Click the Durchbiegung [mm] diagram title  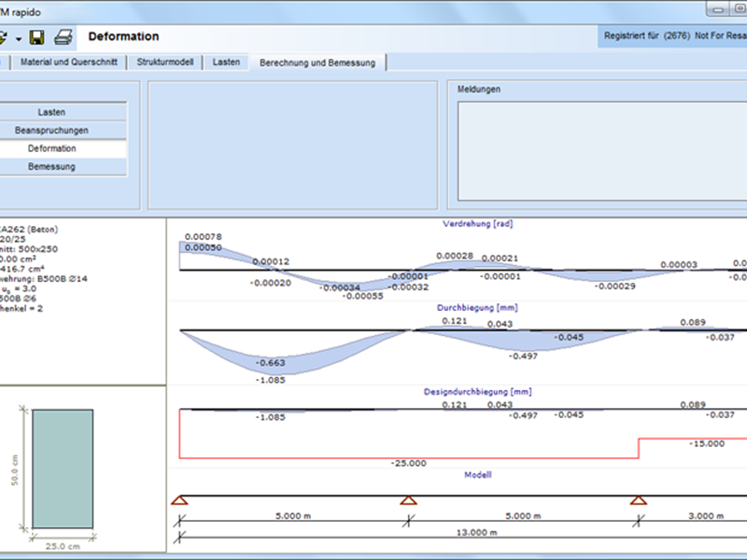point(477,306)
